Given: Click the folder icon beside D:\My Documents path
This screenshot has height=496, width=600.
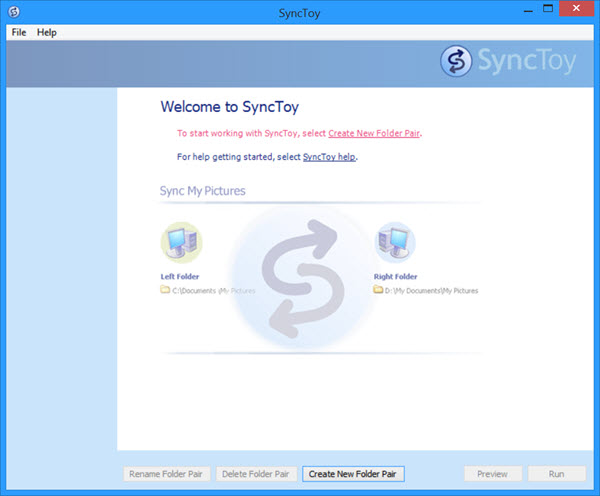Looking at the screenshot, I should (378, 289).
